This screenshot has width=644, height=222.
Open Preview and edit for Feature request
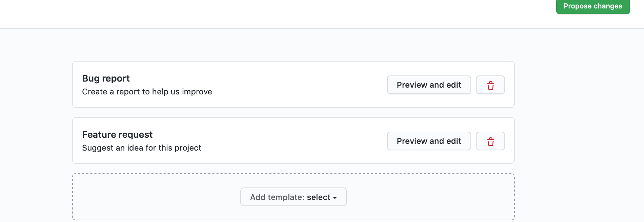click(429, 141)
